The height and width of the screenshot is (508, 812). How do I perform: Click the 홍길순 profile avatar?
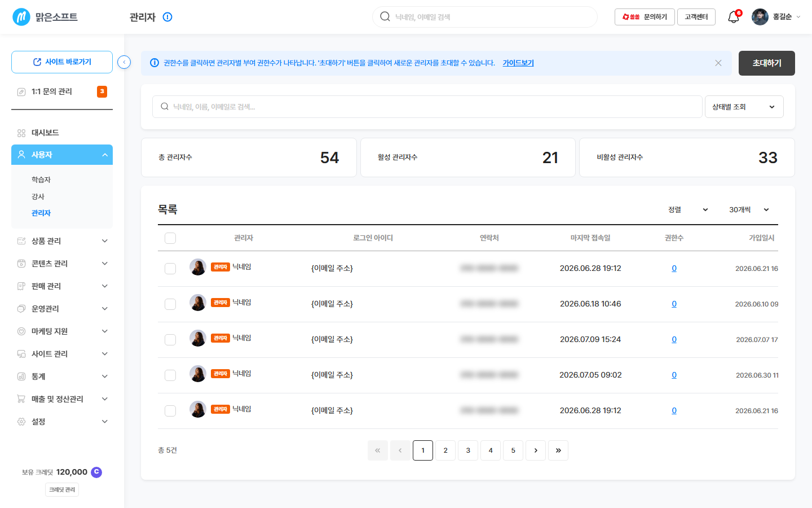[760, 17]
